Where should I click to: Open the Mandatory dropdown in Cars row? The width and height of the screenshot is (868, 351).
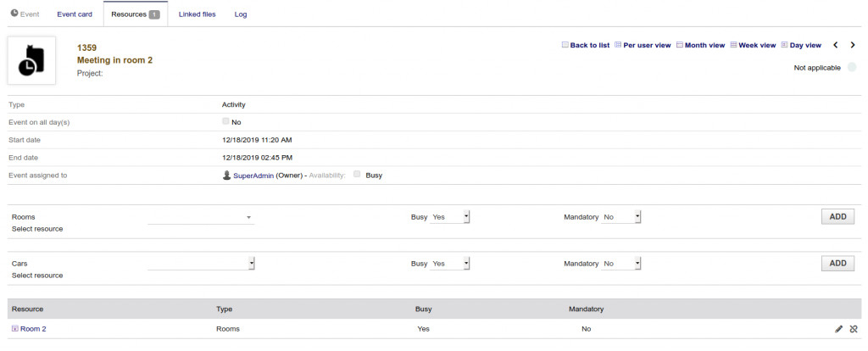tap(622, 264)
